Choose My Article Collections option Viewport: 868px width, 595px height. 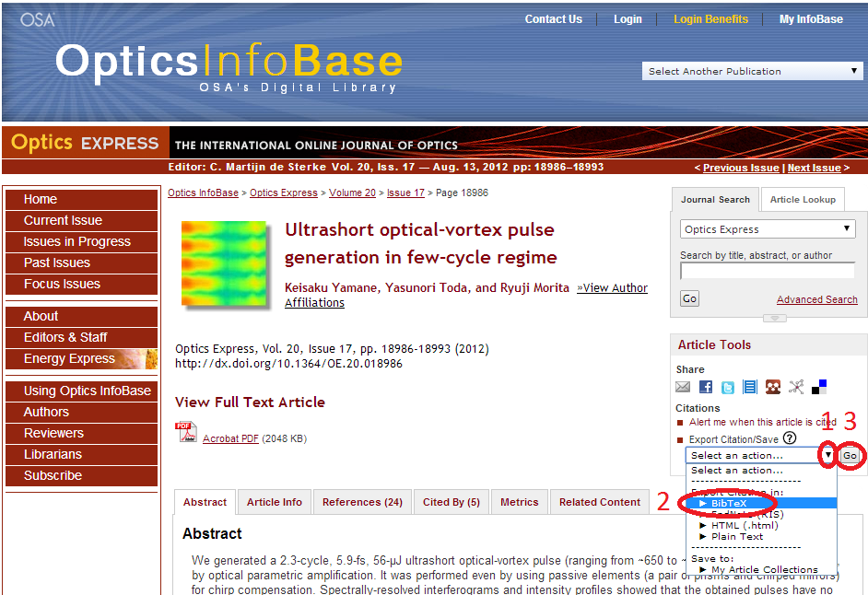point(762,569)
